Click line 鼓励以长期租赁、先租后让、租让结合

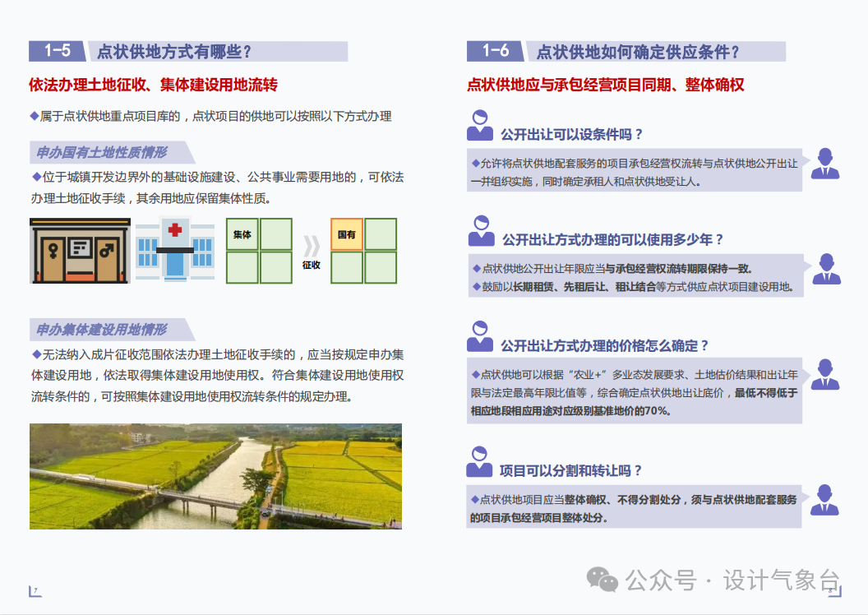(x=634, y=287)
